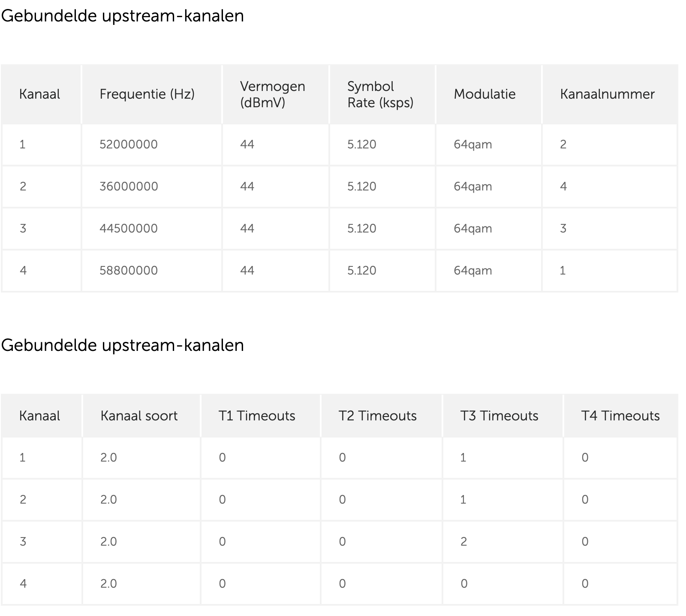
Task: Select the 5.120 symbol rate in the 58800000 row
Action: click(361, 271)
